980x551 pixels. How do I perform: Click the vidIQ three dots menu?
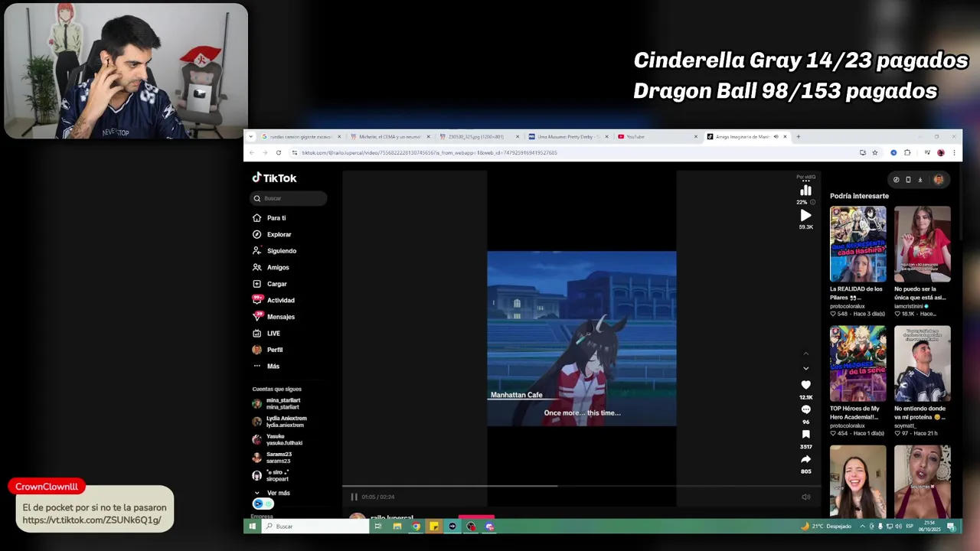point(805,180)
